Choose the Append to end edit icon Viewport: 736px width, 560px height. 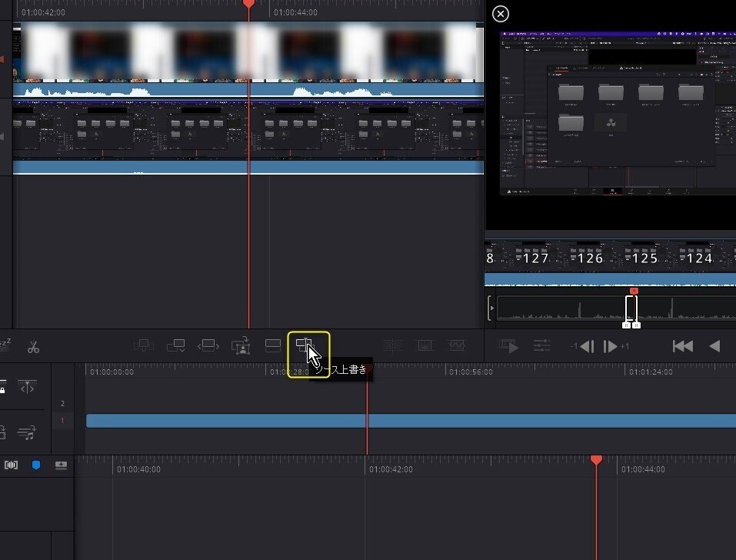point(176,346)
